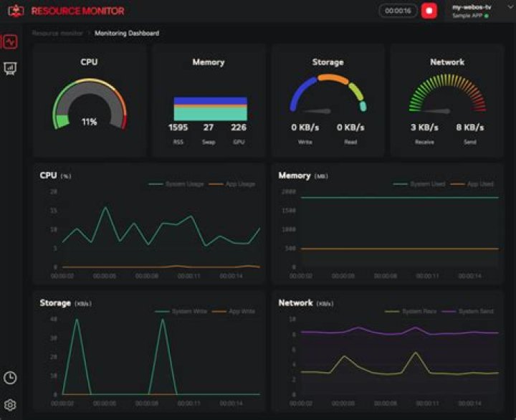516x420 pixels.
Task: Click the 00:00:16 elapsed timer display
Action: tap(398, 11)
